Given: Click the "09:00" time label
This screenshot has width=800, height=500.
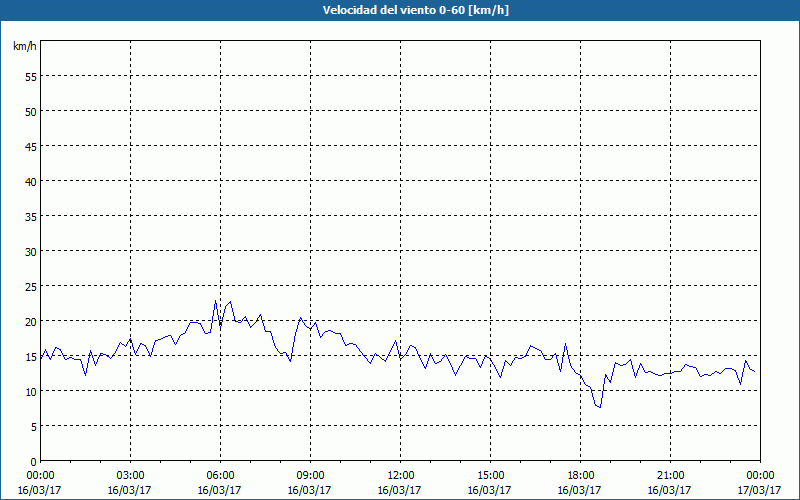Looking at the screenshot, I should [x=310, y=476].
